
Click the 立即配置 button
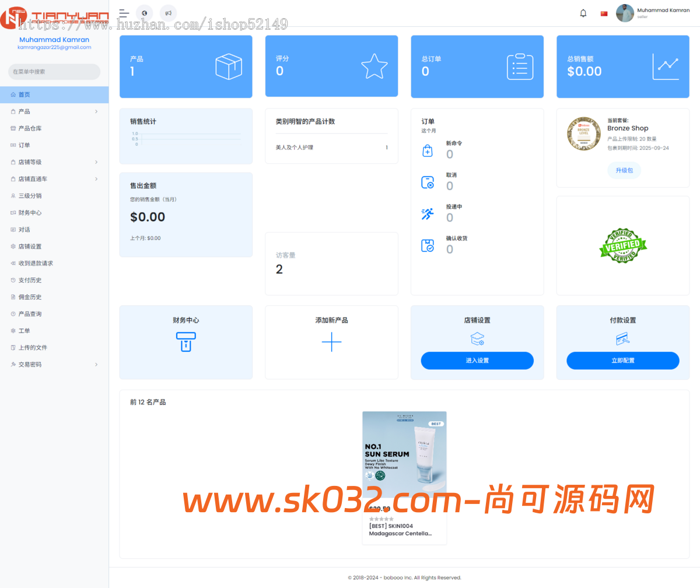click(x=623, y=360)
